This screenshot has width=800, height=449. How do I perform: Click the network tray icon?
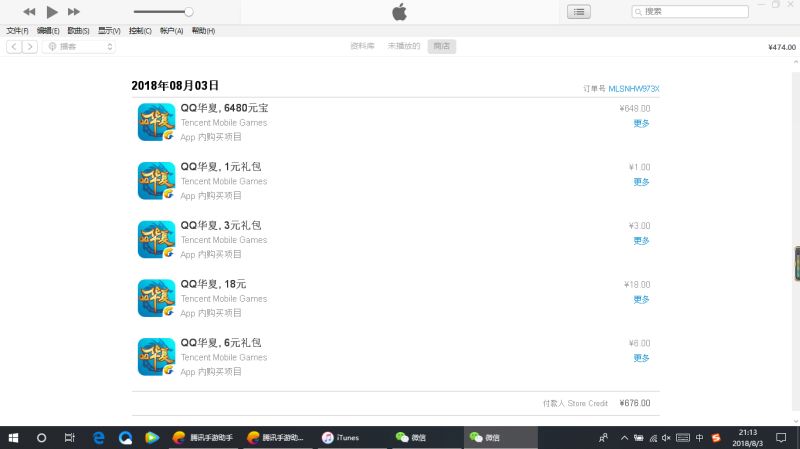(x=653, y=438)
